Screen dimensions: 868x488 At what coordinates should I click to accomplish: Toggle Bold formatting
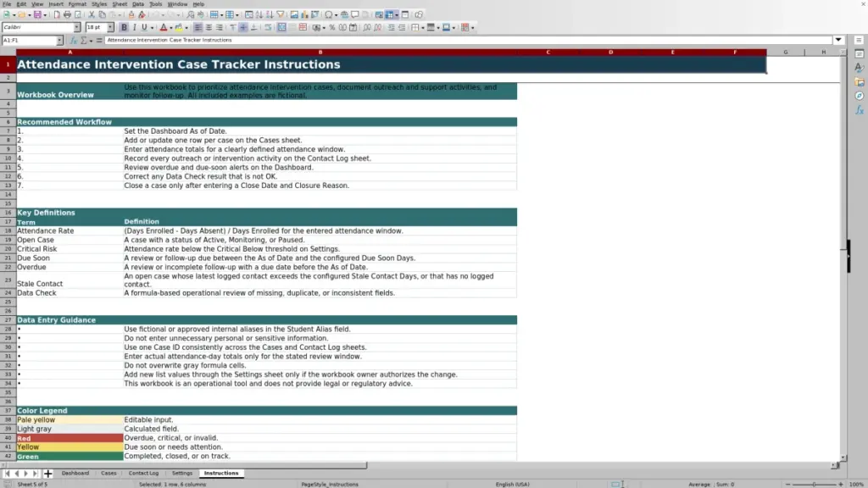click(x=124, y=27)
